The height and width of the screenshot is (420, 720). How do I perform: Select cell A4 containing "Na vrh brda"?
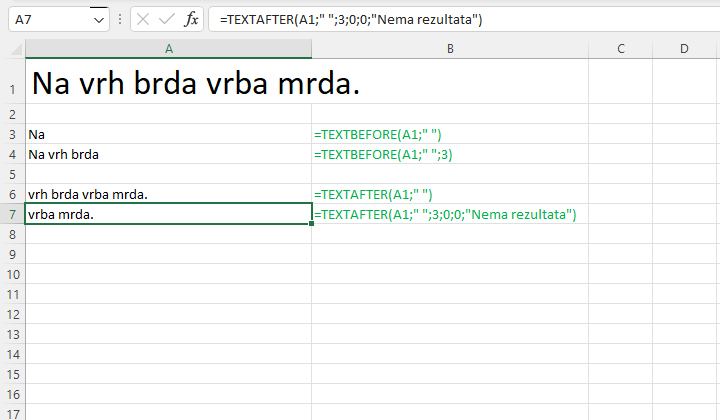pyautogui.click(x=168, y=154)
